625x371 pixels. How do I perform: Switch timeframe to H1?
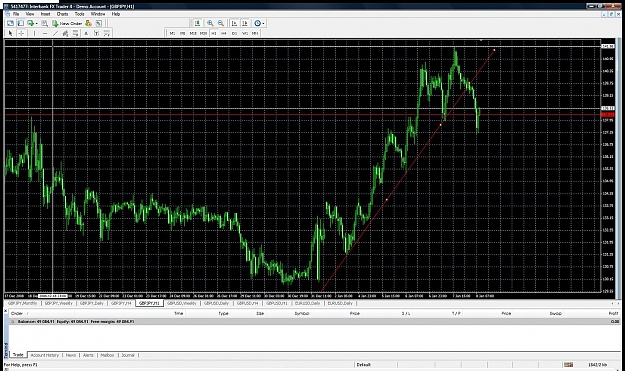[x=214, y=33]
